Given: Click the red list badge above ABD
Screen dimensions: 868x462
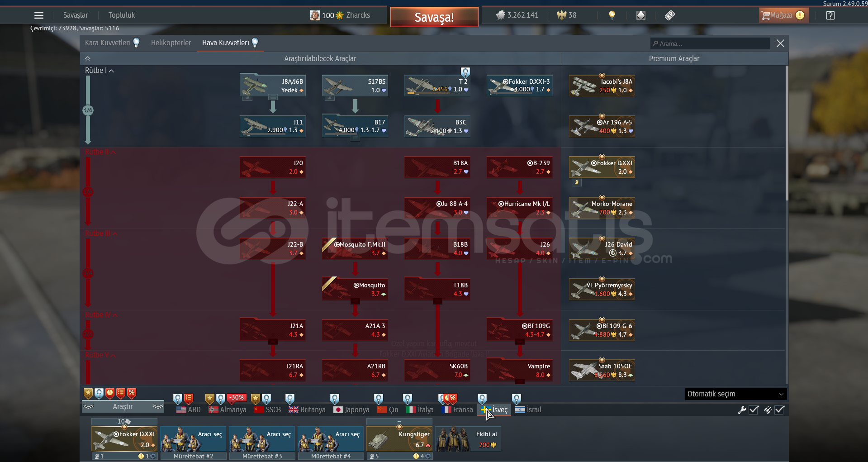Looking at the screenshot, I should point(189,399).
